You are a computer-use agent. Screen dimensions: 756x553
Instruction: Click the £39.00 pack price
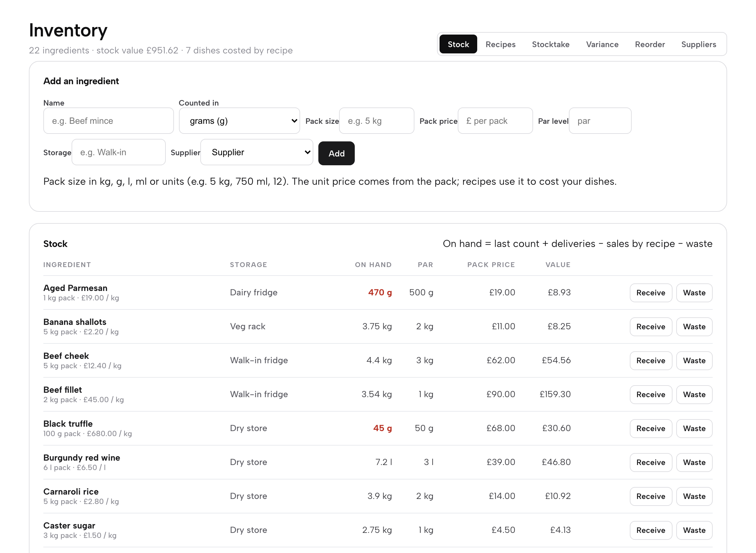coord(500,462)
